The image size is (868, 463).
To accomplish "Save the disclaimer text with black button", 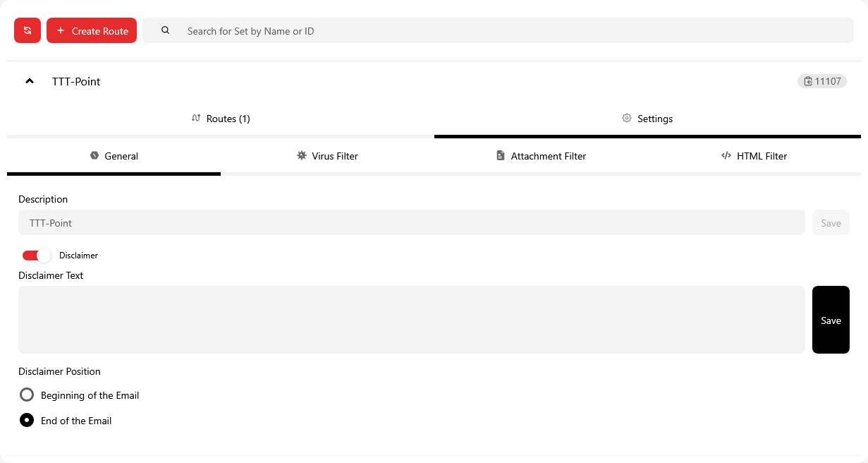I will pyautogui.click(x=831, y=320).
